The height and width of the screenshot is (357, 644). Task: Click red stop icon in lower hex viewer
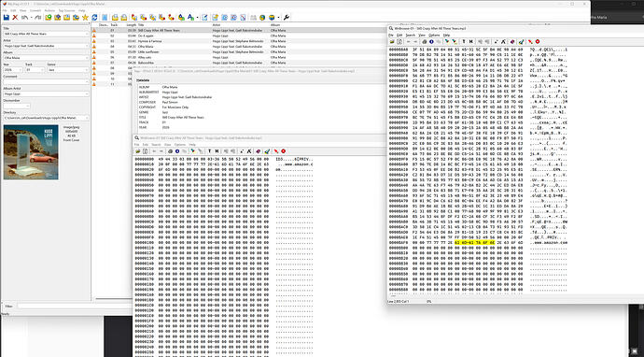pyautogui.click(x=284, y=151)
